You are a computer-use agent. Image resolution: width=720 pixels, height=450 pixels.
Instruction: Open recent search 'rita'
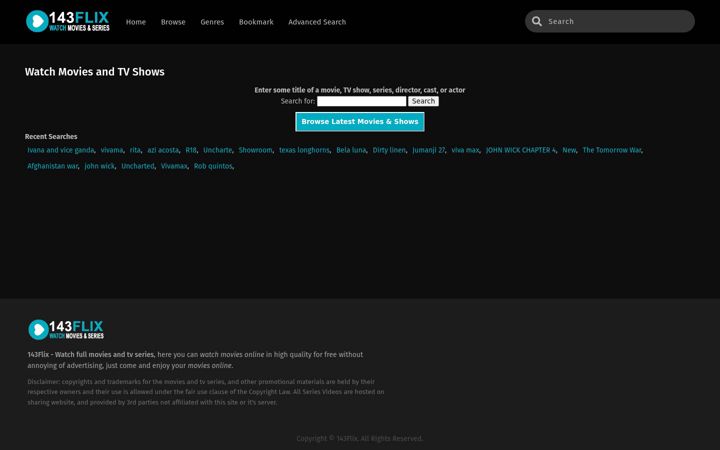(x=135, y=150)
